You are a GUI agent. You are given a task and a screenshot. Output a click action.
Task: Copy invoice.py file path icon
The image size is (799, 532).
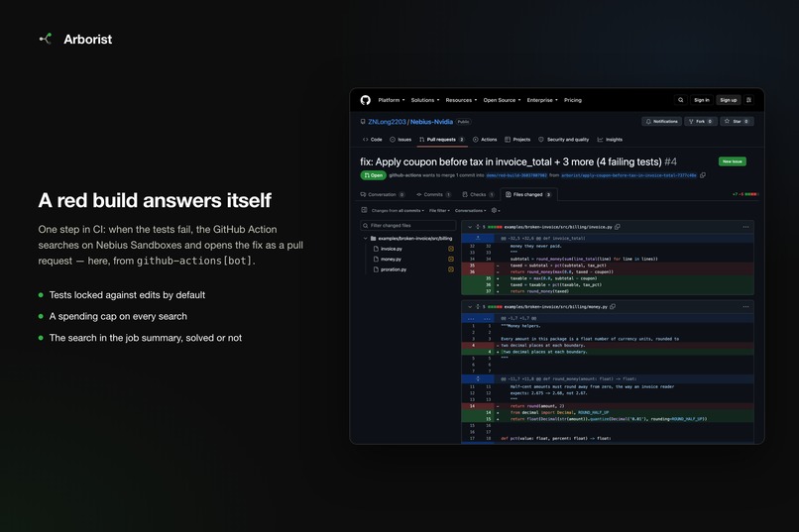(617, 227)
